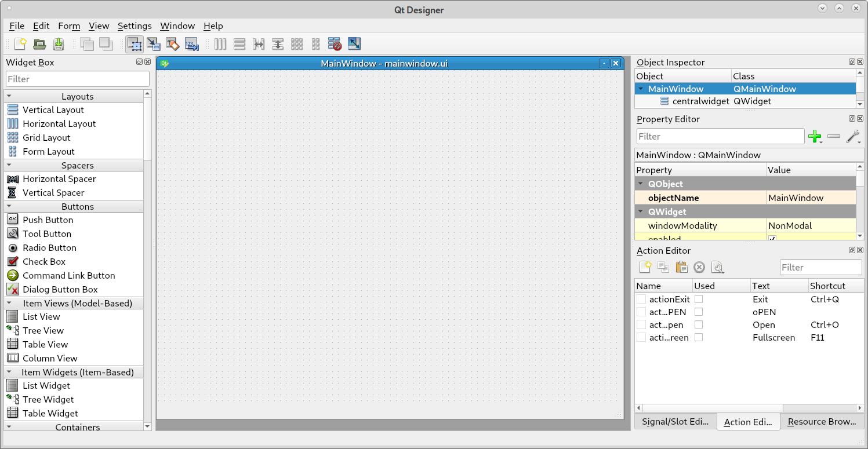Apply Lay Out in a Grid
This screenshot has height=449, width=868.
[x=297, y=44]
